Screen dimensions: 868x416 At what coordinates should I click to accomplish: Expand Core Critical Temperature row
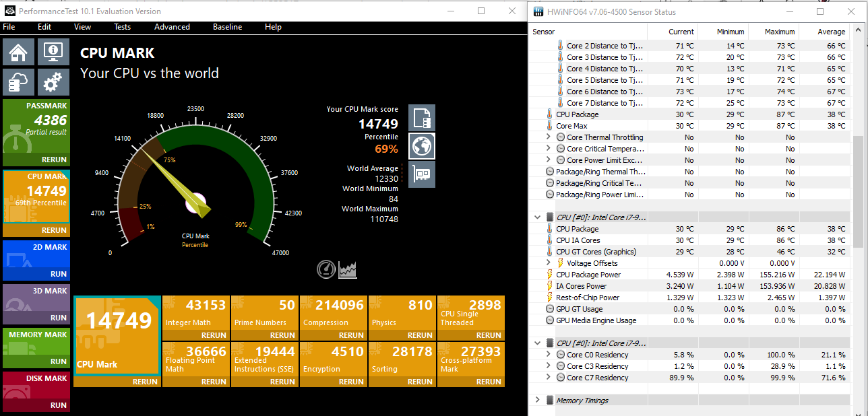(549, 149)
